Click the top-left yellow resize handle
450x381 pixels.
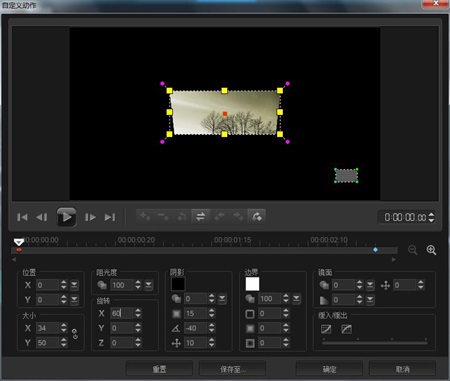169,91
